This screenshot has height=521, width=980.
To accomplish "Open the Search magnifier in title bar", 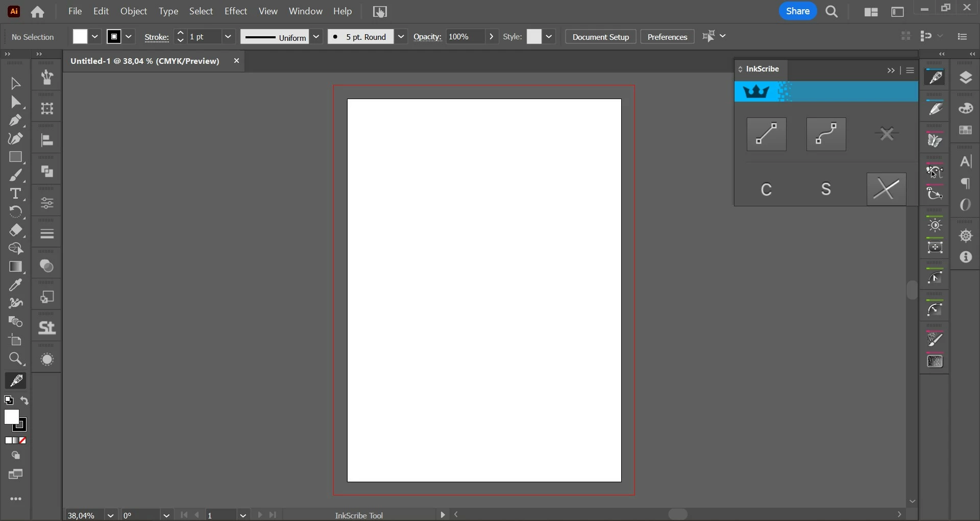I will (x=832, y=12).
